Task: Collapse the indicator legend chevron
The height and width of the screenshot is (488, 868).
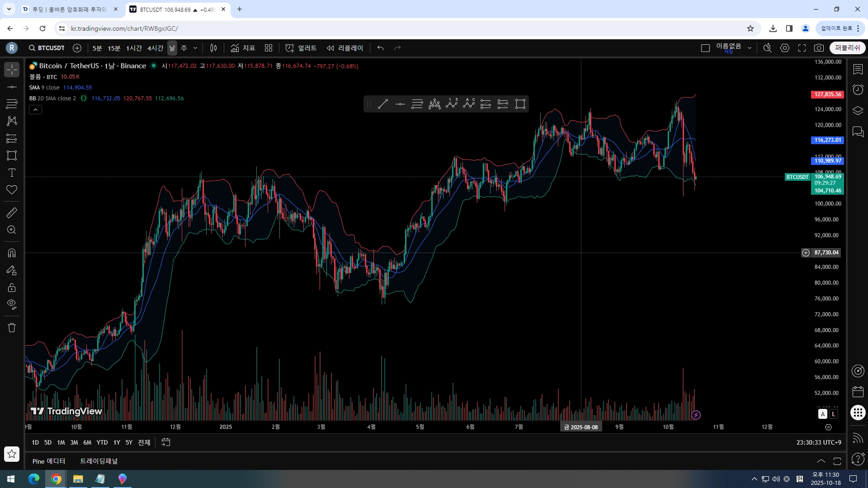Action: [x=35, y=109]
